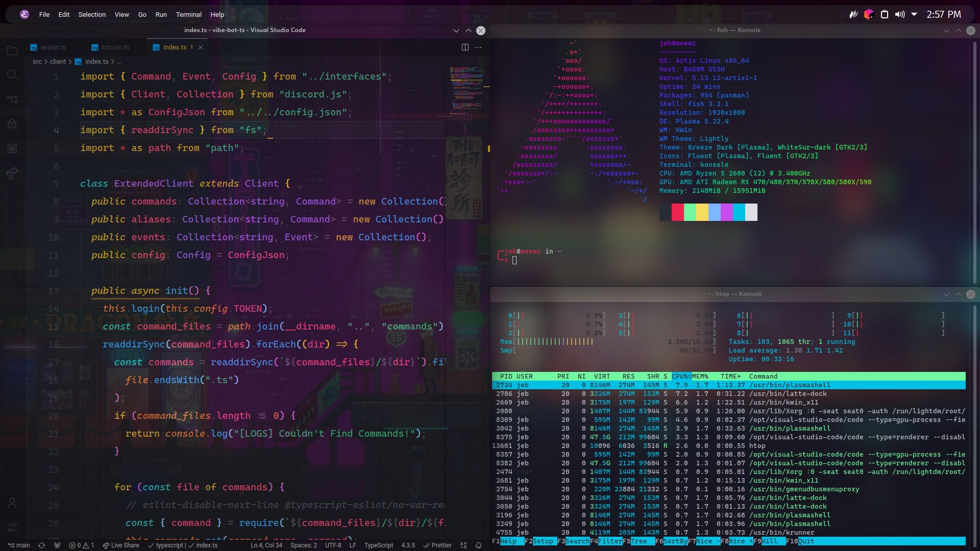Open the Run and Debug panel

(12, 124)
